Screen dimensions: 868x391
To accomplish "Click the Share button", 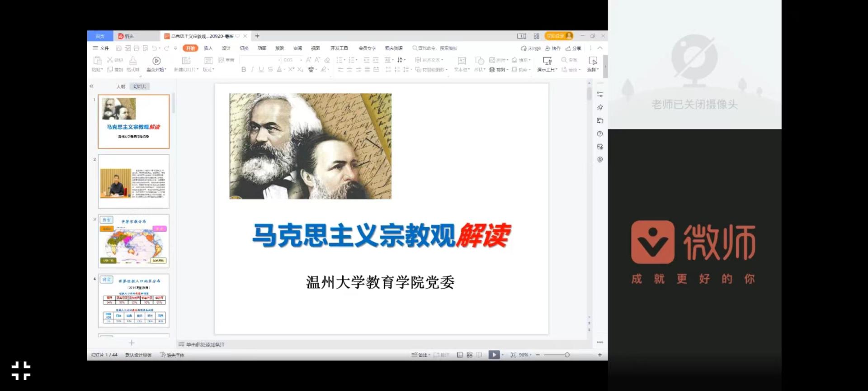I will 573,48.
